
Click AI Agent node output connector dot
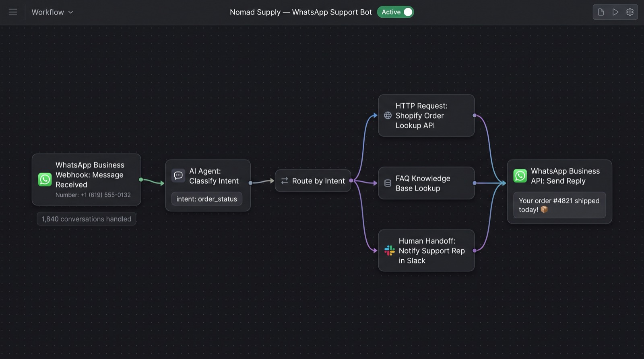250,183
